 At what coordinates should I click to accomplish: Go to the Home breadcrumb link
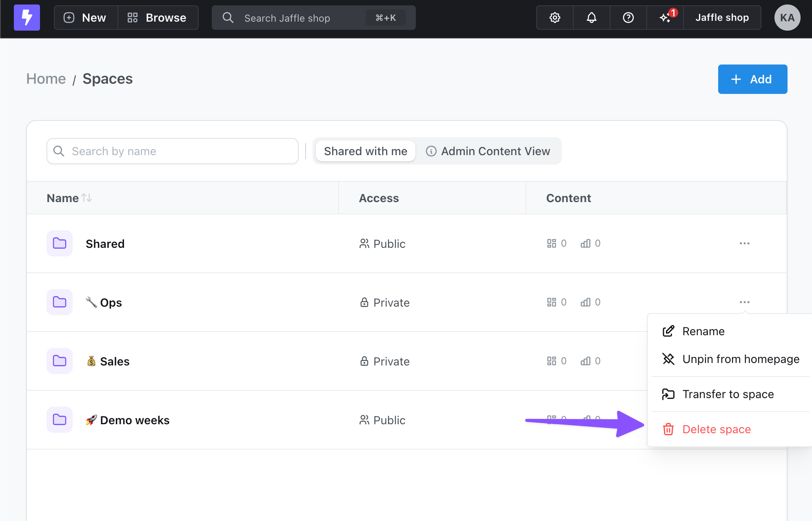46,79
